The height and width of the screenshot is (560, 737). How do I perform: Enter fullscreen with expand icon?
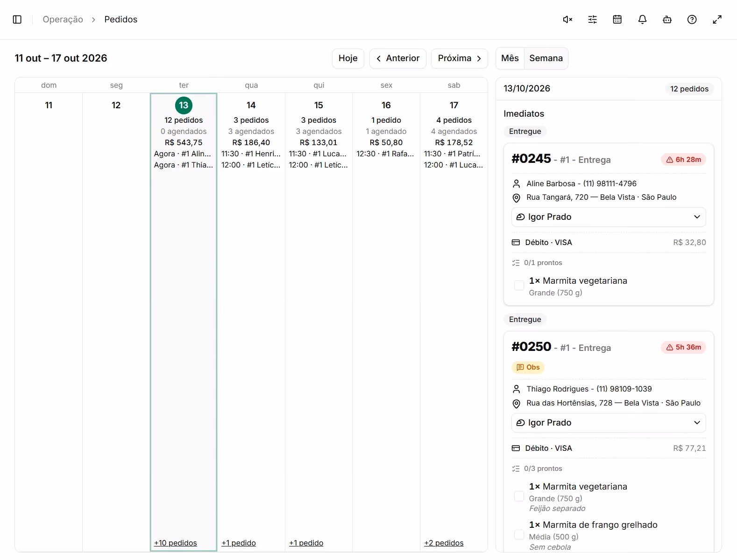coord(717,19)
